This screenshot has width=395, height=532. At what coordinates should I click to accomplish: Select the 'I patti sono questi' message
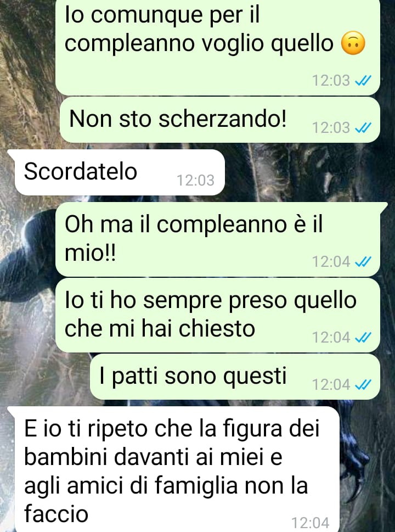point(235,377)
